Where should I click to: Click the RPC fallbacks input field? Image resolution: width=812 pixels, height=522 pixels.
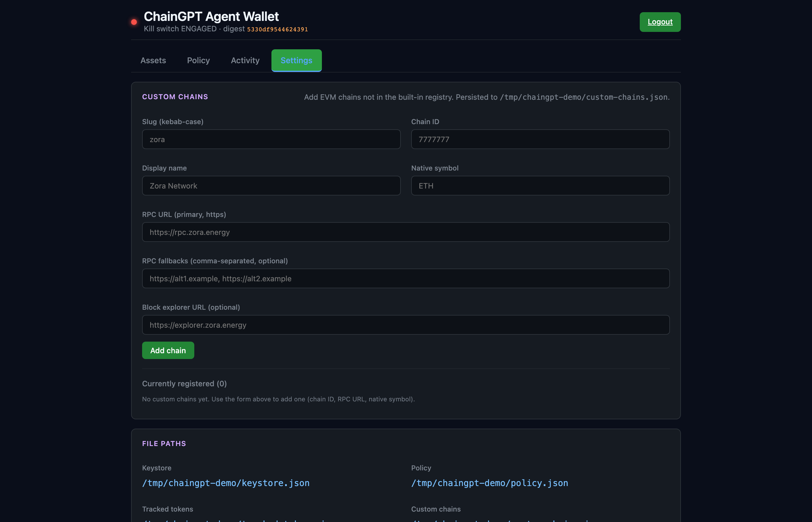pyautogui.click(x=406, y=279)
